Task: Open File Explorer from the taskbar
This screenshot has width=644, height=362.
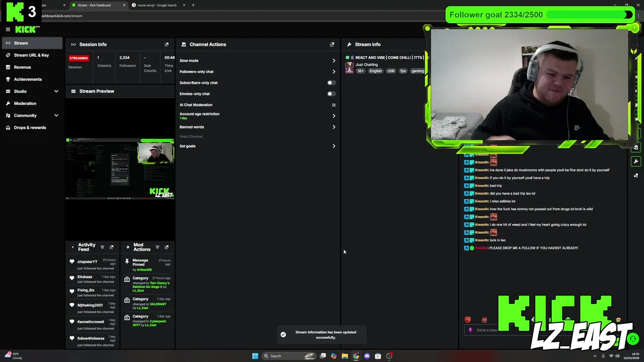Action: 345,356
